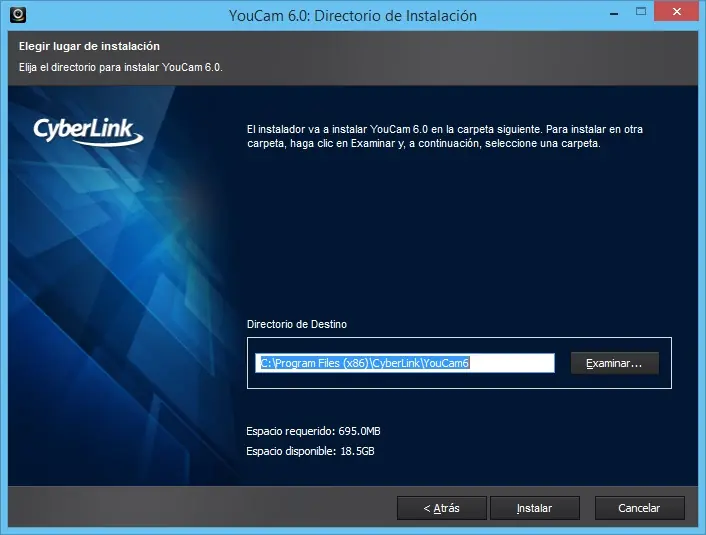706x535 pixels.
Task: Go back with the Atrás button
Action: (442, 508)
